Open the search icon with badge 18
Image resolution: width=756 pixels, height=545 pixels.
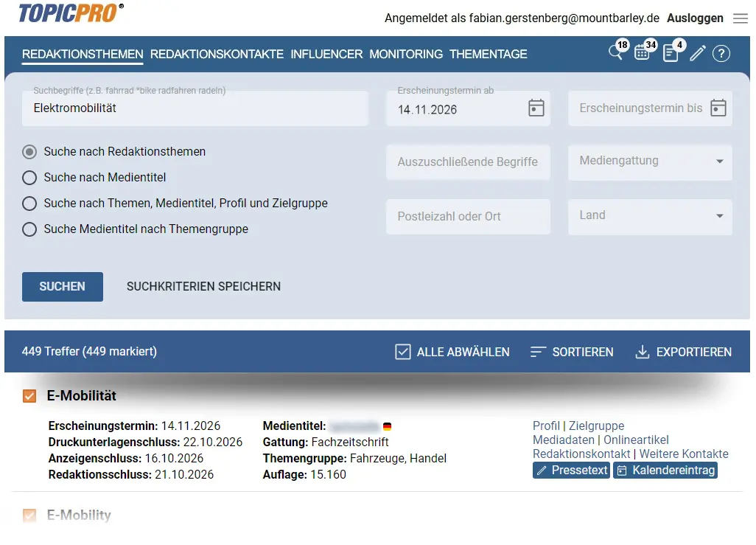pos(615,53)
